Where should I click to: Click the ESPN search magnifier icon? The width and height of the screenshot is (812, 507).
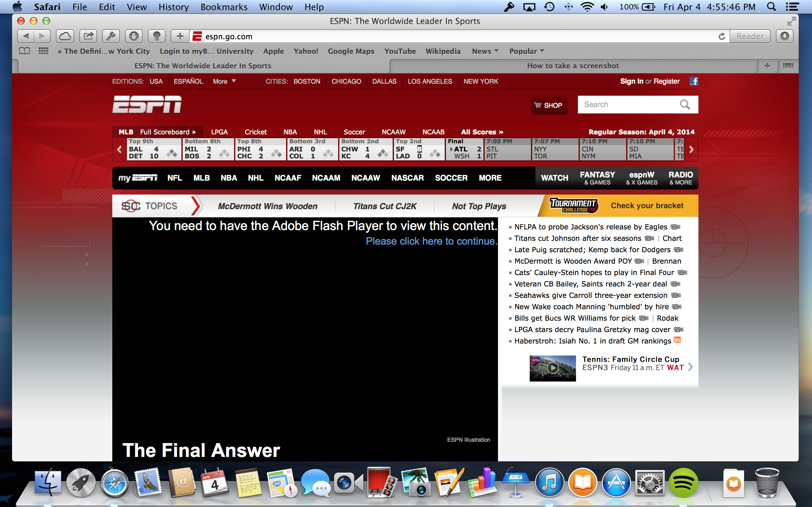685,105
